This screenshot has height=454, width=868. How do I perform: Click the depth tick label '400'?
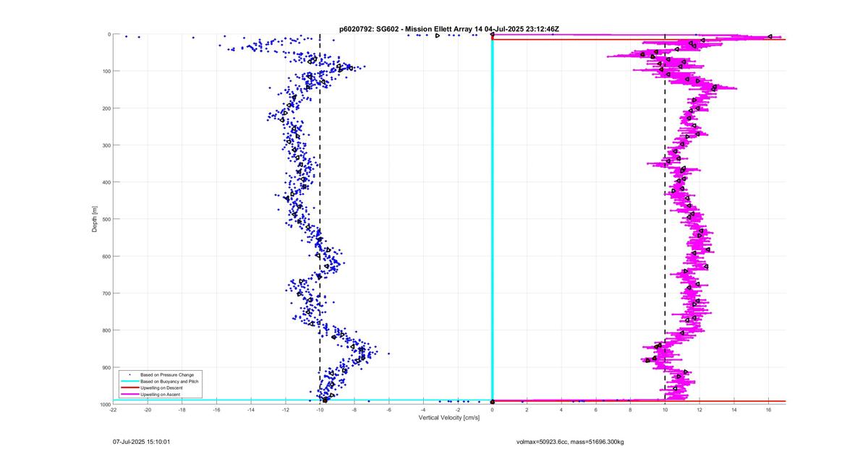pyautogui.click(x=106, y=182)
